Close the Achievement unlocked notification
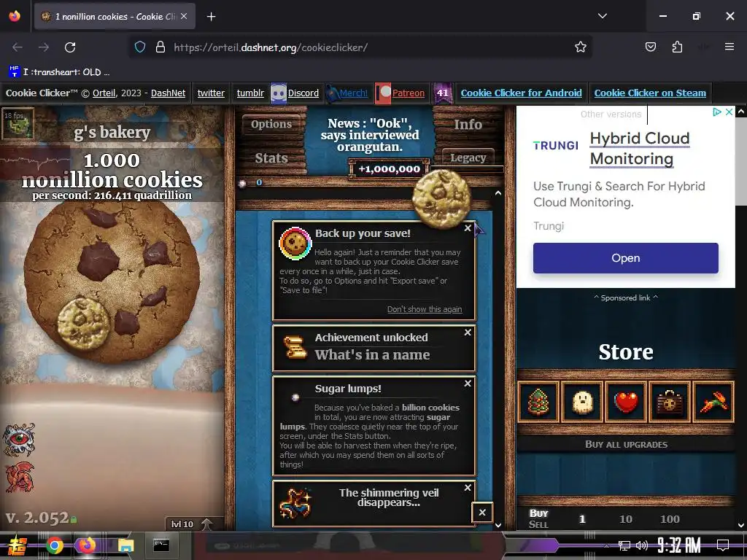Screen dimensions: 747x560 [468, 332]
